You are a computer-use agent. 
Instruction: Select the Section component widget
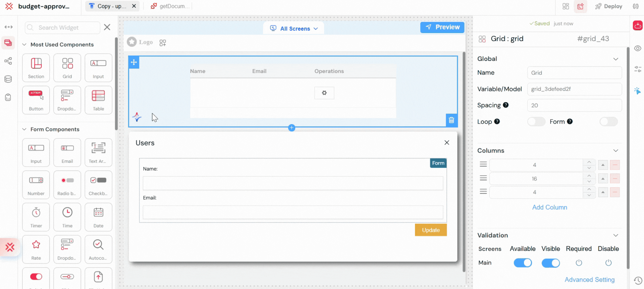[x=36, y=68]
